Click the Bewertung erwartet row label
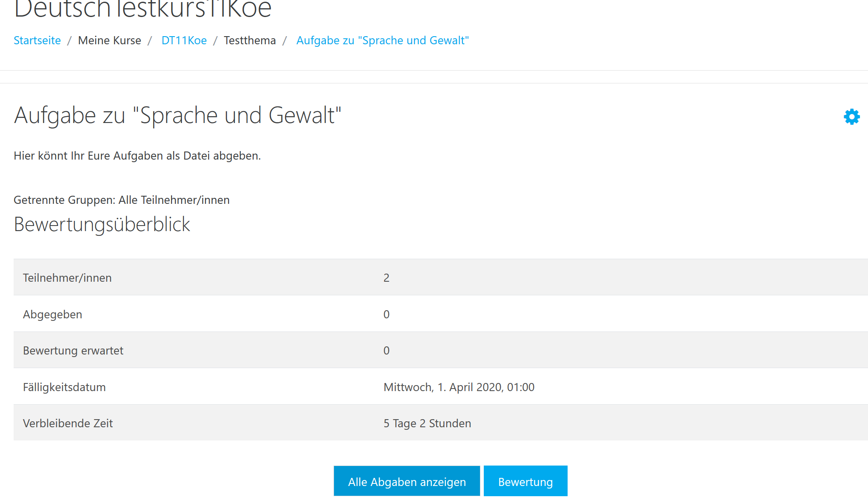The image size is (868, 503). point(73,351)
